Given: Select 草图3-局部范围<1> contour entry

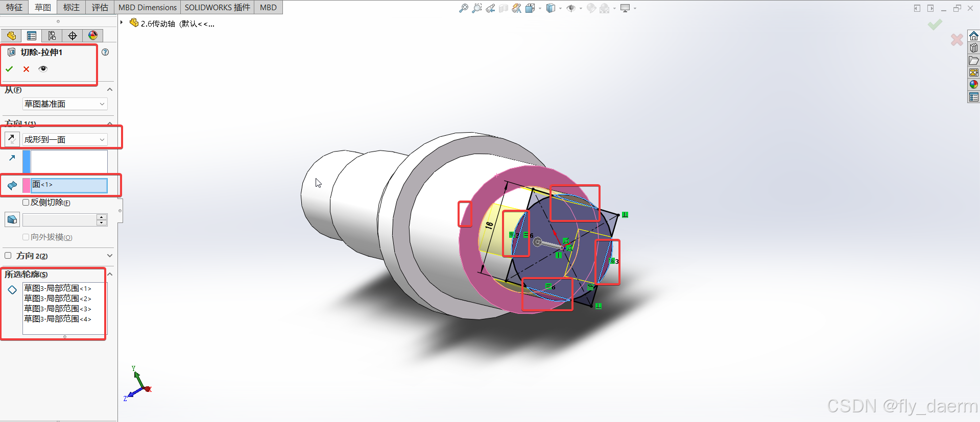Looking at the screenshot, I should pos(58,288).
